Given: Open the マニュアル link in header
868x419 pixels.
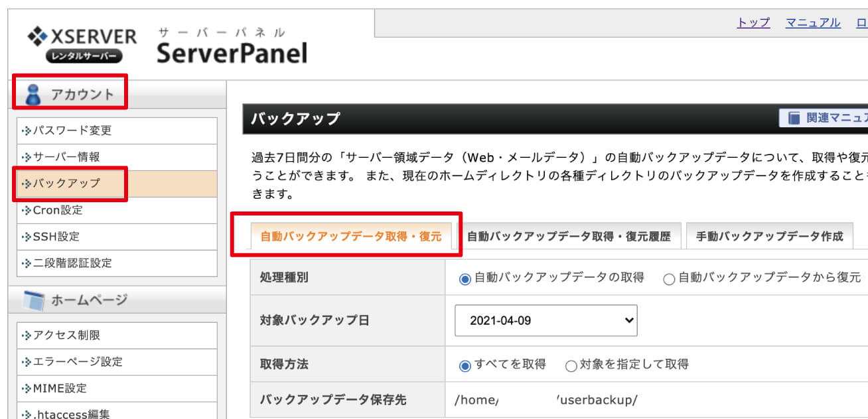Looking at the screenshot, I should click(813, 23).
